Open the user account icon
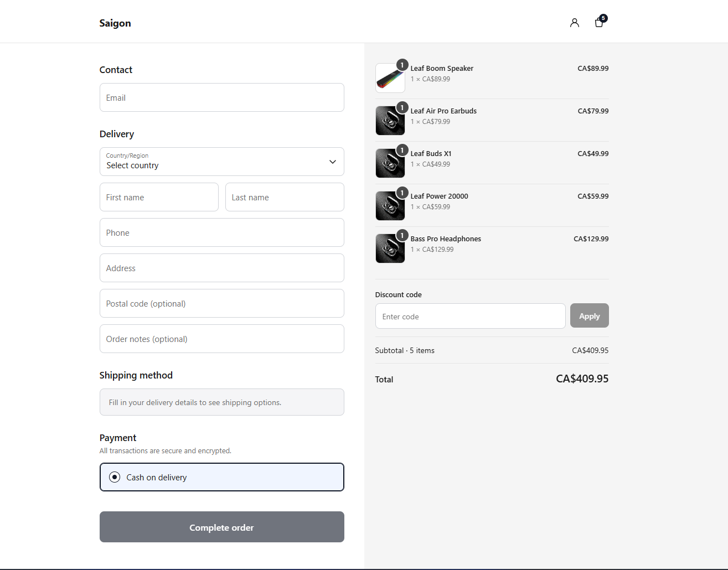This screenshot has height=570, width=728. tap(575, 23)
